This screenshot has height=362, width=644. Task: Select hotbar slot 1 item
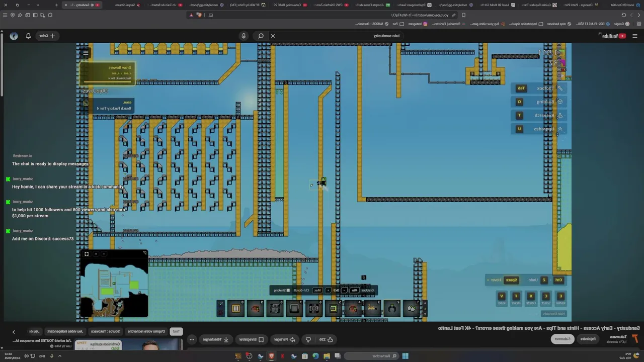[412, 308]
